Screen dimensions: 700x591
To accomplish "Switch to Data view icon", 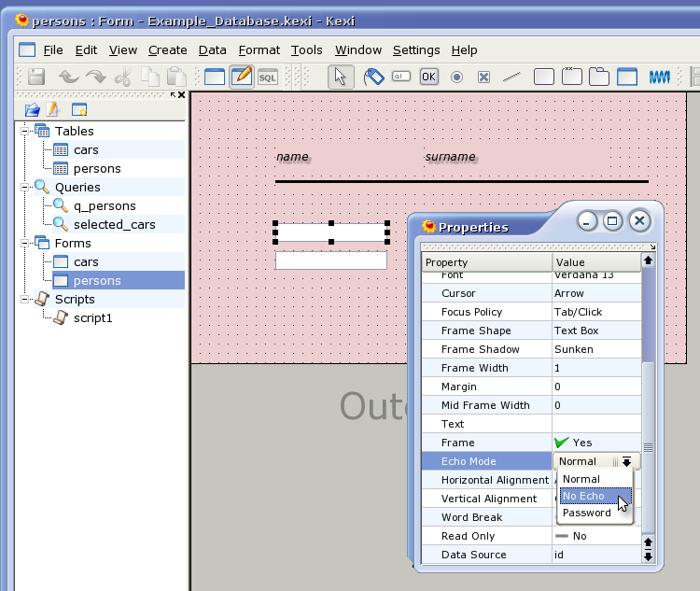I will coord(215,77).
